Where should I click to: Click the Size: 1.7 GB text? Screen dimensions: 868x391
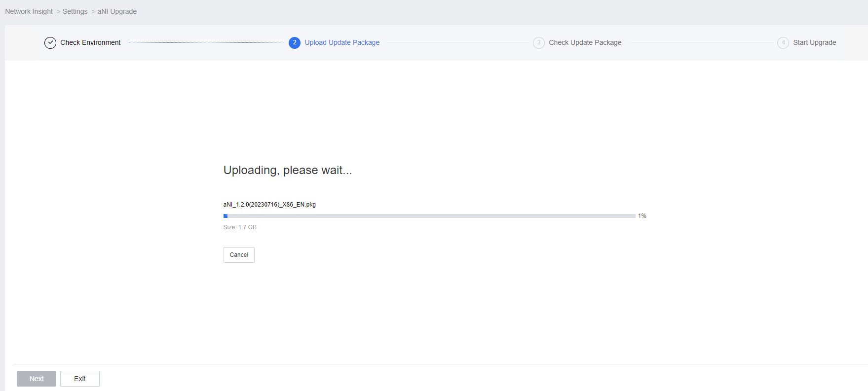point(240,227)
